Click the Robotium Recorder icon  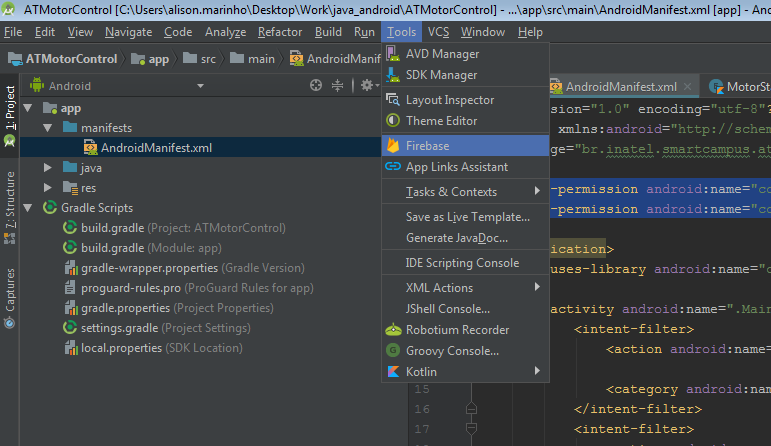point(393,330)
